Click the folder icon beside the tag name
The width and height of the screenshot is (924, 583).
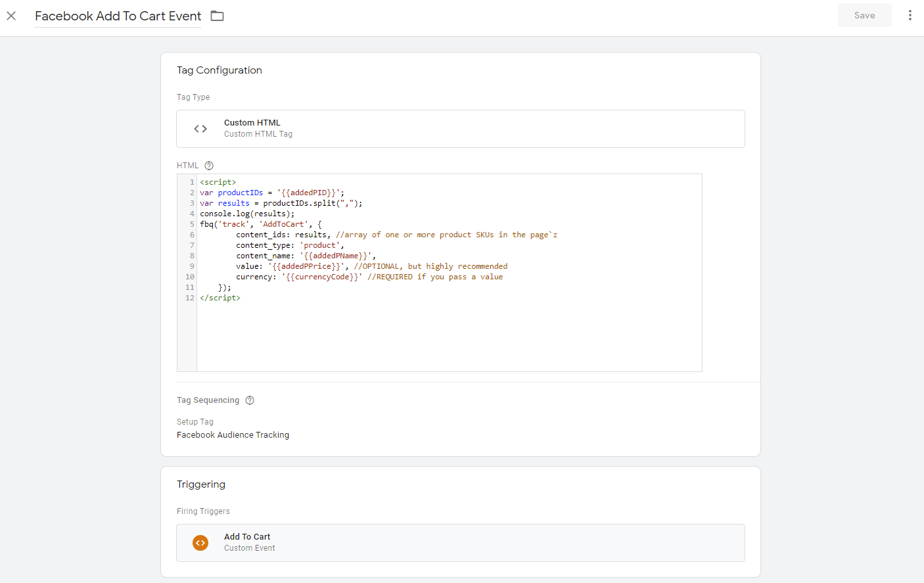point(218,16)
